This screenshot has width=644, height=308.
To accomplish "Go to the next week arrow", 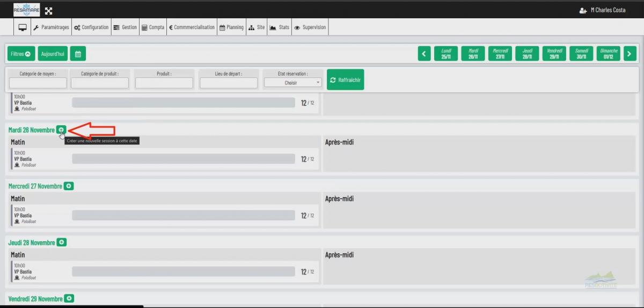I will click(x=630, y=54).
